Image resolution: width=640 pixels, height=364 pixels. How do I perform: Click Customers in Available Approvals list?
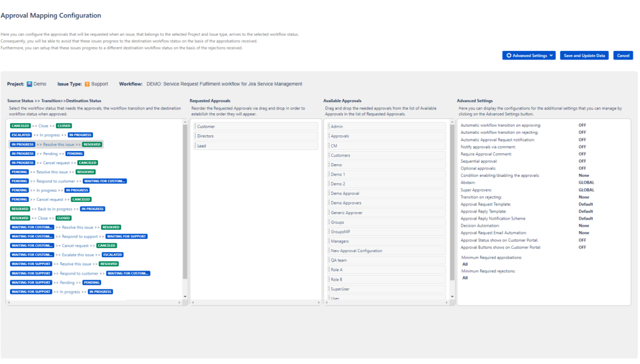tap(386, 156)
